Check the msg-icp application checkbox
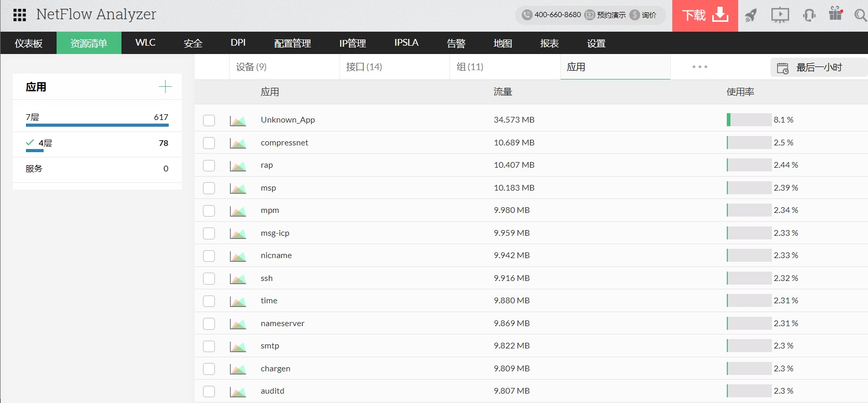 (209, 233)
